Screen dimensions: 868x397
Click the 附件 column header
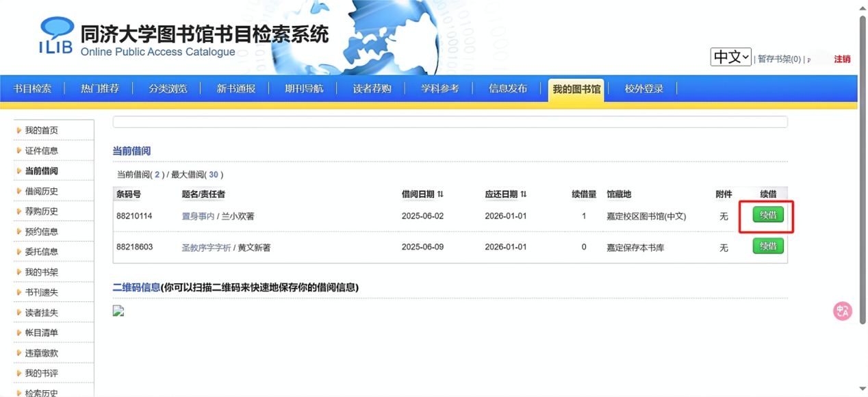(x=724, y=194)
